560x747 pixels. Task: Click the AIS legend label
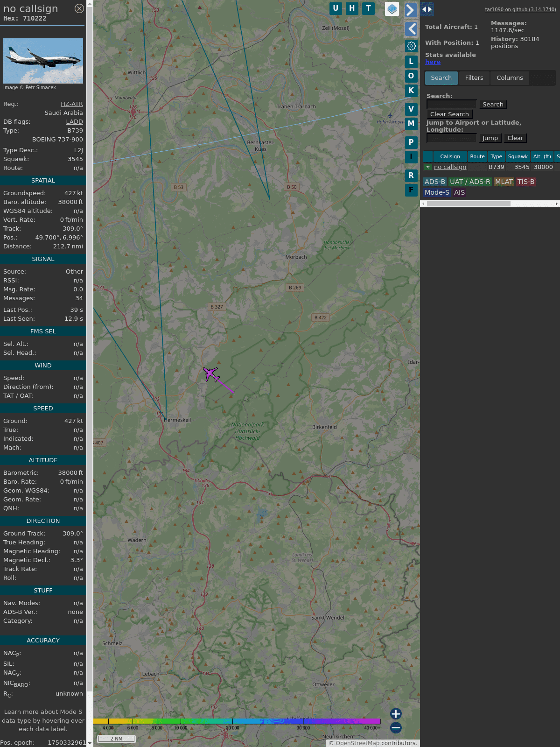(x=460, y=192)
